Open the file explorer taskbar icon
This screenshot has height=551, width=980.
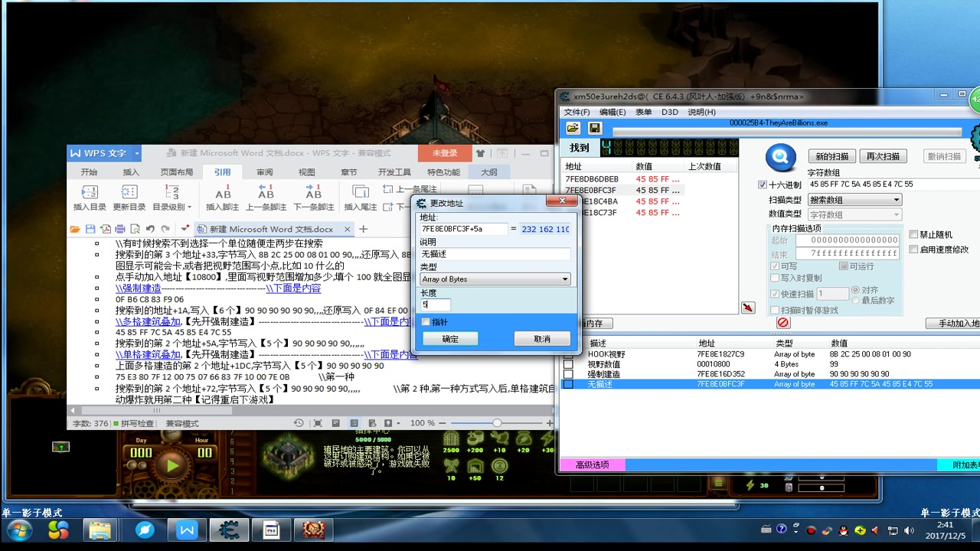[100, 530]
